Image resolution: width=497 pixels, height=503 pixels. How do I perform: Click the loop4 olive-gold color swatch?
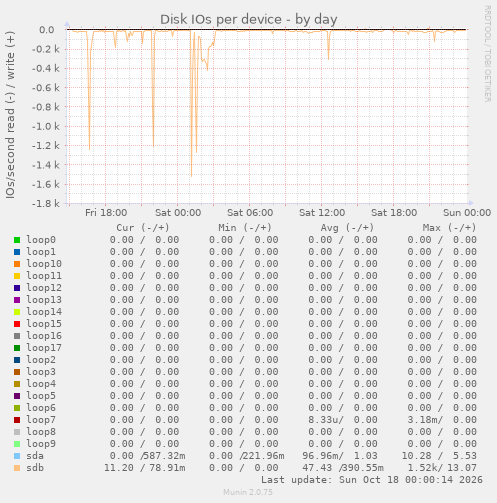pos(17,384)
